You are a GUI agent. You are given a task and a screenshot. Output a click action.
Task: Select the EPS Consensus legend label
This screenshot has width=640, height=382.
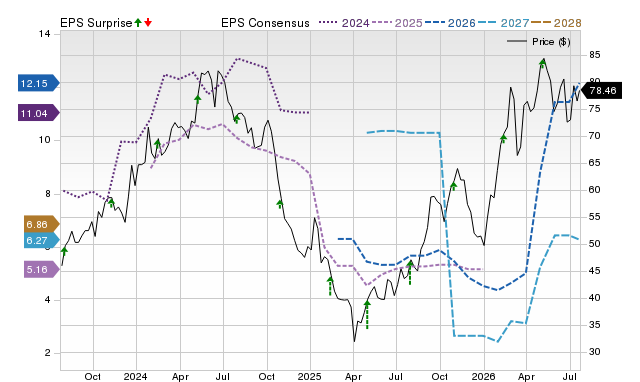[x=265, y=23]
